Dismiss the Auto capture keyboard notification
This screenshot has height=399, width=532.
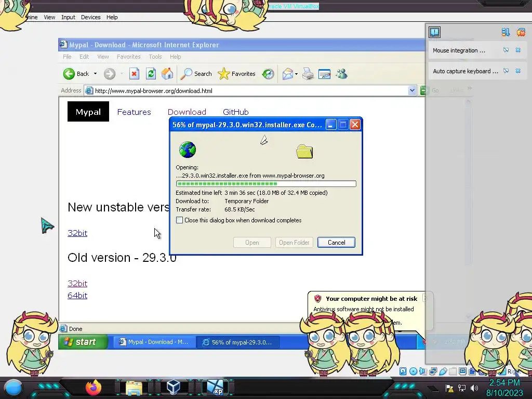[x=518, y=71]
